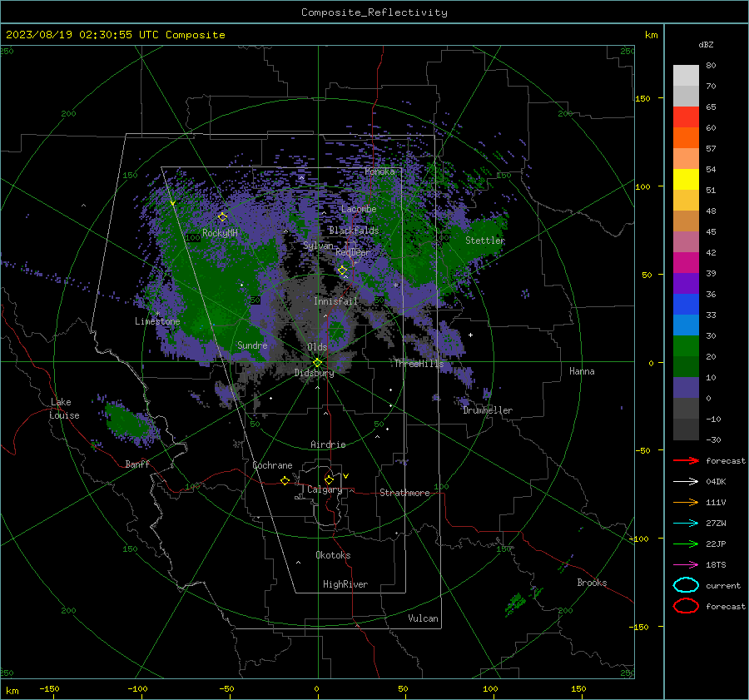Click the Airdrie city label

pyautogui.click(x=328, y=444)
